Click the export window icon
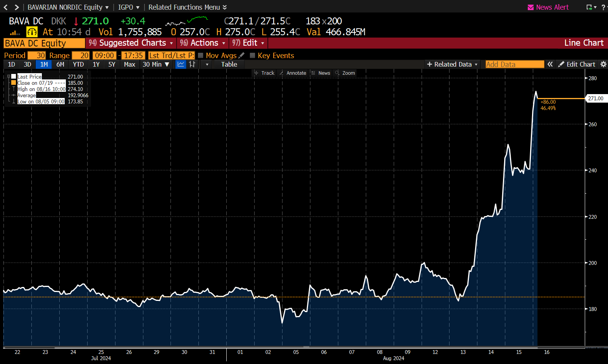 click(589, 7)
